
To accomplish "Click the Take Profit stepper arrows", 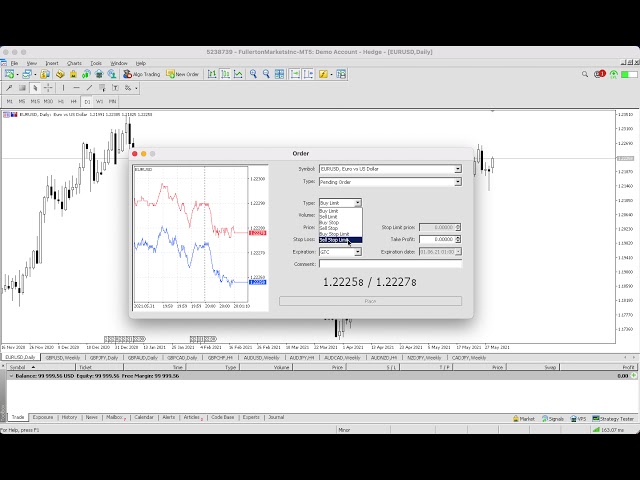I will click(458, 239).
